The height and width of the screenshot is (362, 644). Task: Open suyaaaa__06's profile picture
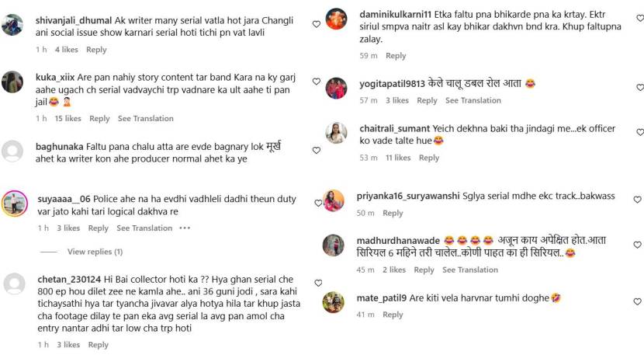coord(15,204)
